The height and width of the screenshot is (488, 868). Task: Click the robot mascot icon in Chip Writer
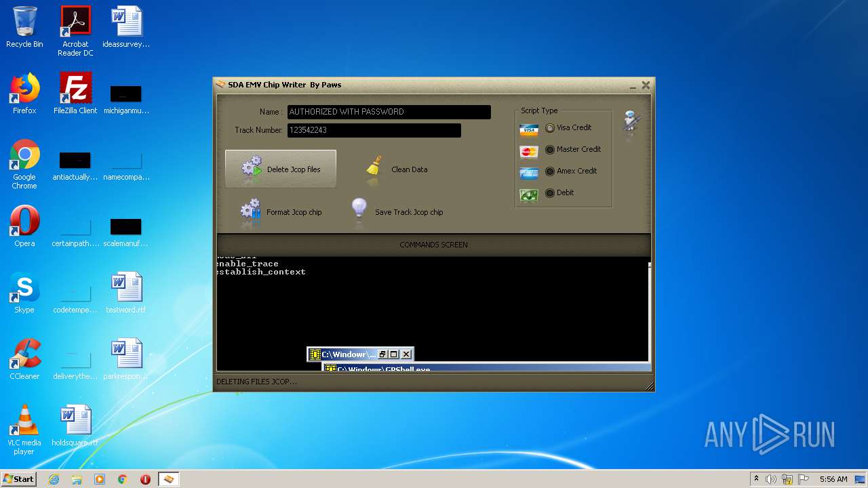point(632,122)
